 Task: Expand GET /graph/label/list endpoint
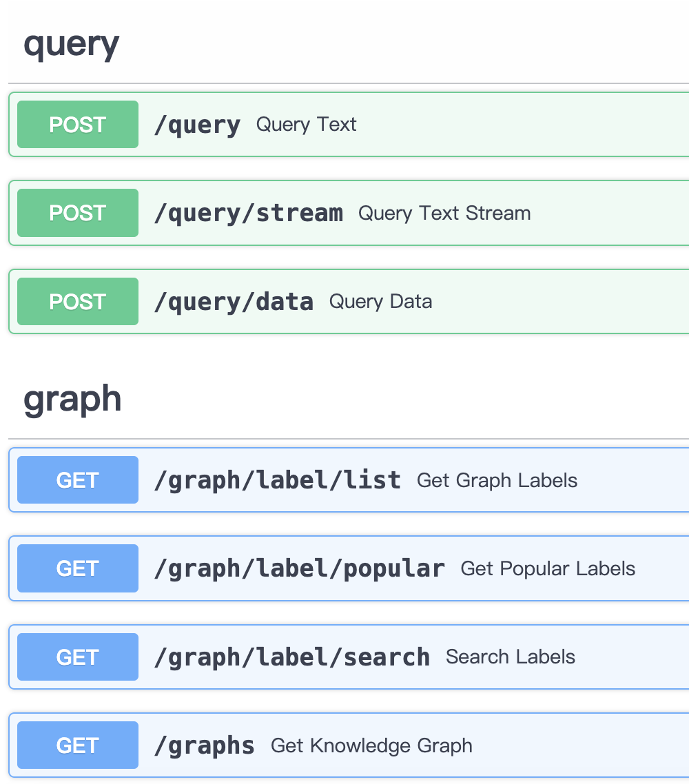pos(277,480)
